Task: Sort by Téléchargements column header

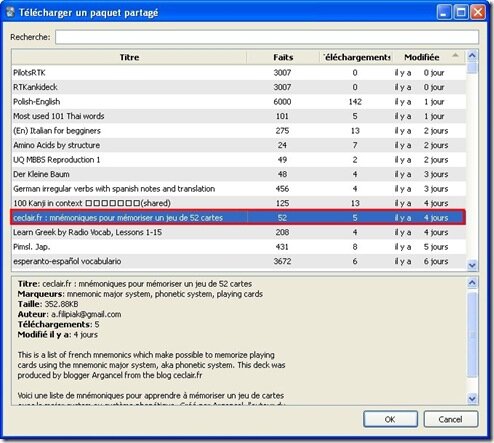Action: pos(356,57)
